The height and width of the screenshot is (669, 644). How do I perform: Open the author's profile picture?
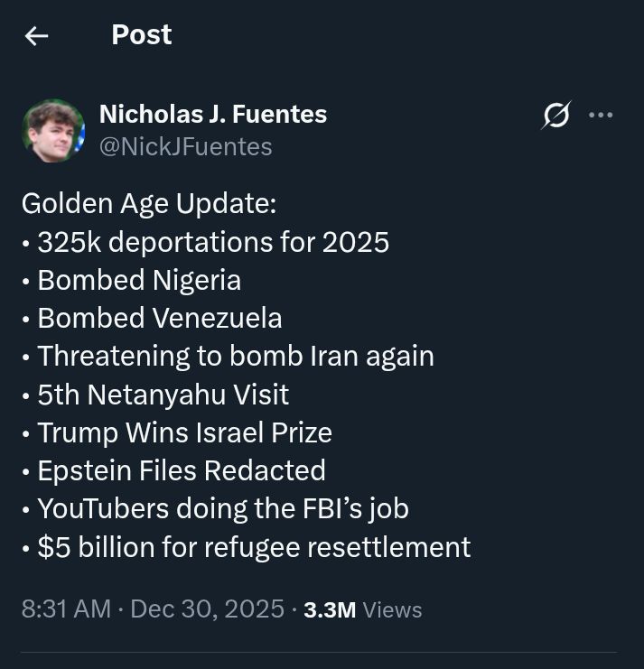[53, 131]
